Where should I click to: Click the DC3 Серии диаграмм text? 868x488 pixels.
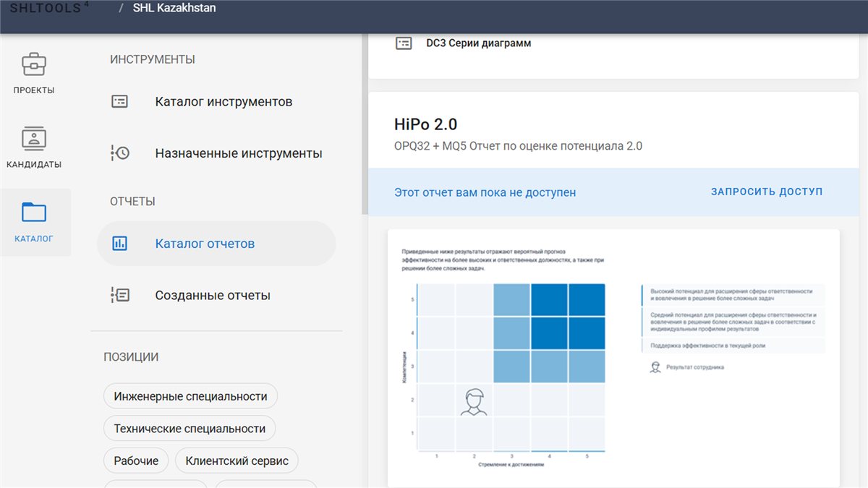pos(479,43)
